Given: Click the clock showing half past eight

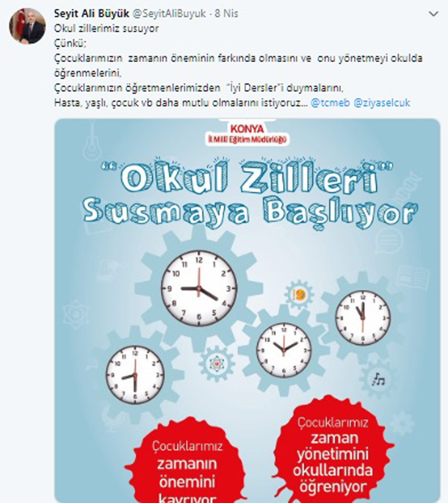Looking at the screenshot, I should tap(135, 375).
